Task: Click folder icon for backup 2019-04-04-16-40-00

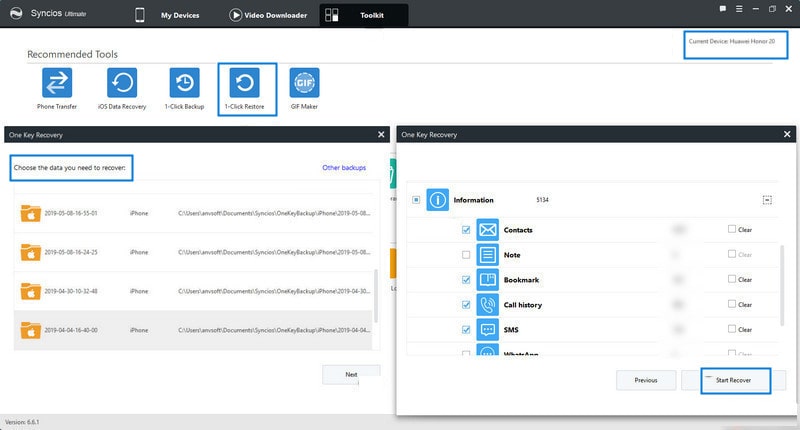Action: [31, 330]
